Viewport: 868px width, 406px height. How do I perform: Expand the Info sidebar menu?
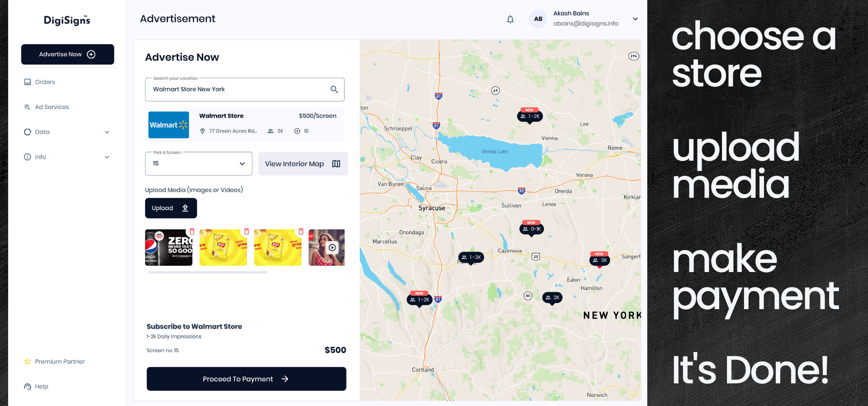[x=107, y=157]
